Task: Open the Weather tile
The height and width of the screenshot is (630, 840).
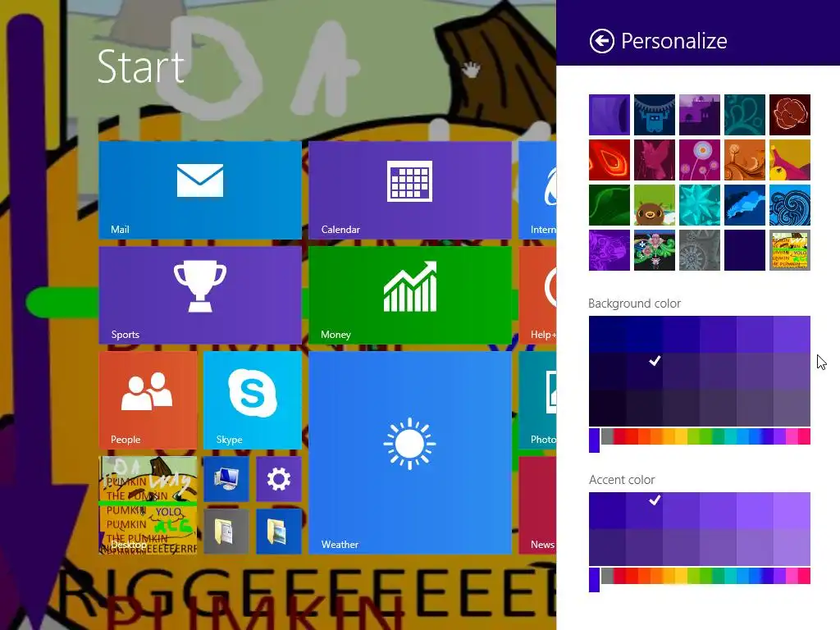Action: point(410,453)
